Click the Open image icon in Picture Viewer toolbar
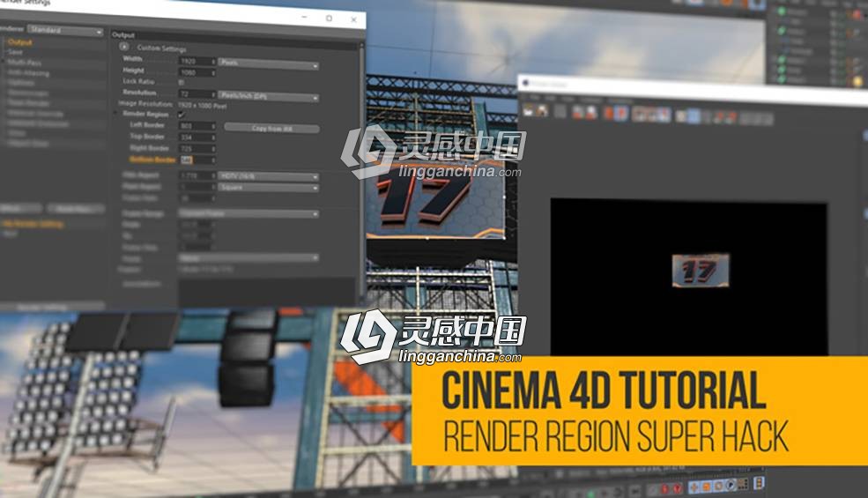This screenshot has width=868, height=498. tap(529, 111)
